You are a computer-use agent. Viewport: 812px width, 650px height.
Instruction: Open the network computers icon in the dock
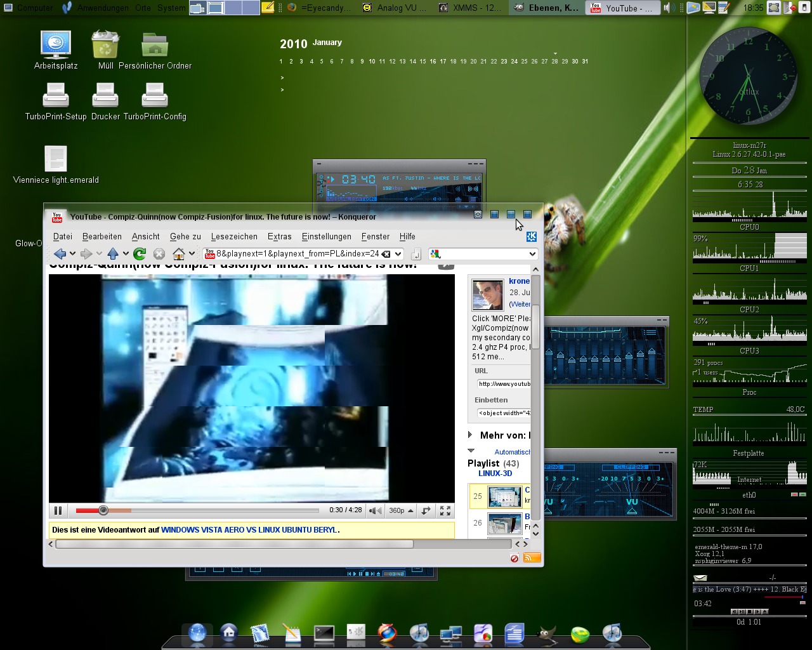(x=451, y=633)
